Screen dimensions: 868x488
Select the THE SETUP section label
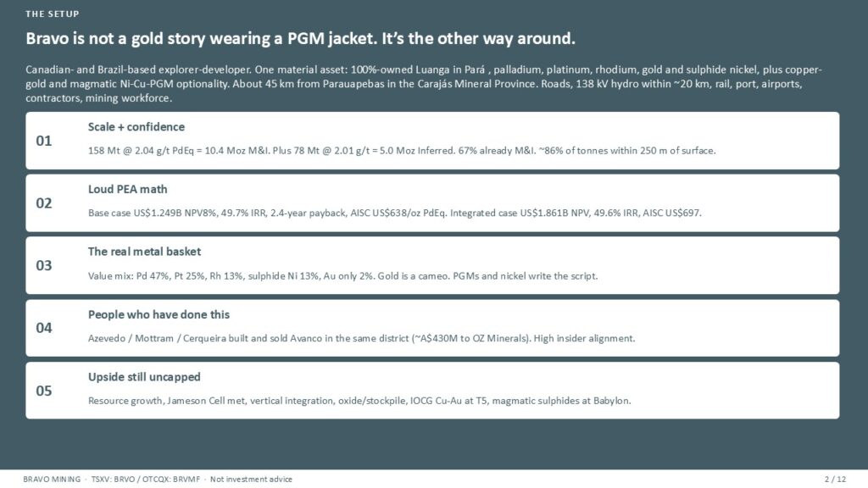click(x=52, y=14)
